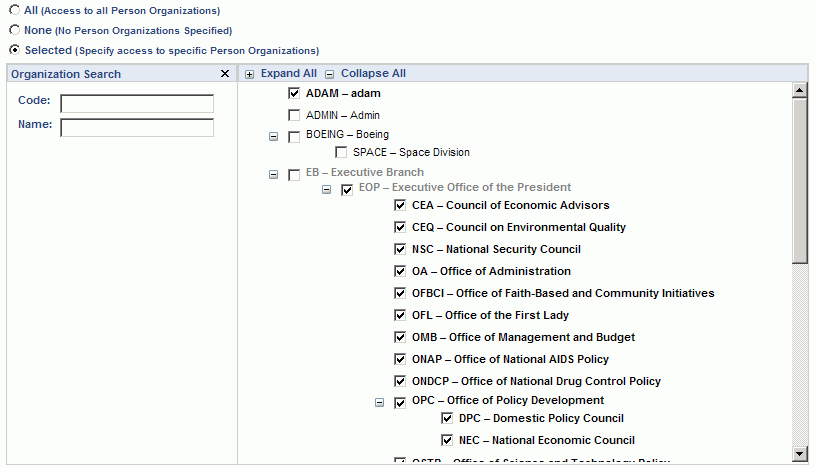Select the Selected organizations radio button
This screenshot has width=815, height=468.
(15, 49)
